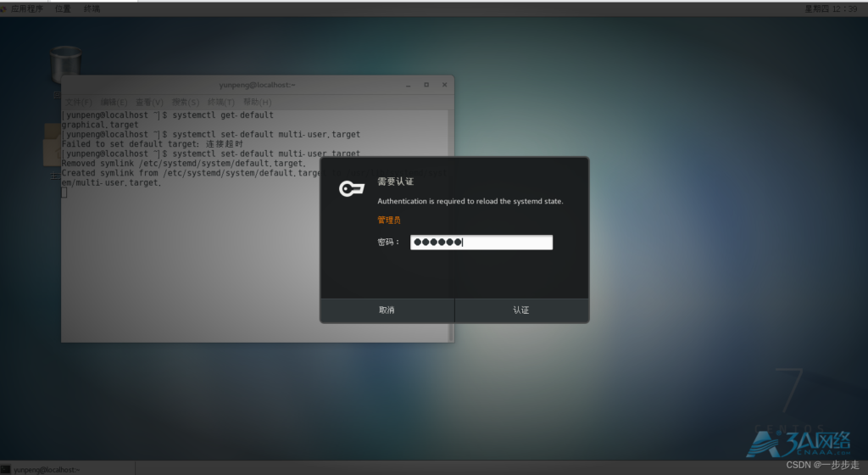Click 'Authentication is required' message text
Viewport: 868px width, 475px height.
click(470, 201)
